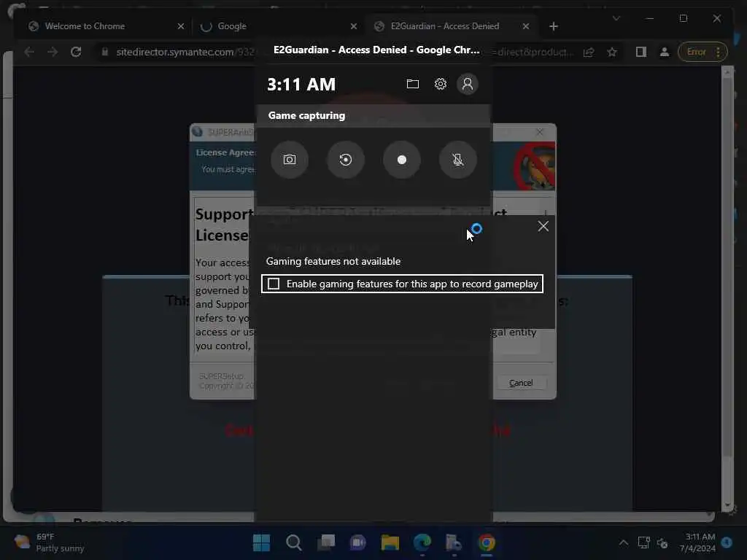The image size is (747, 560).
Task: Take a screenshot with the camera button
Action: (289, 160)
